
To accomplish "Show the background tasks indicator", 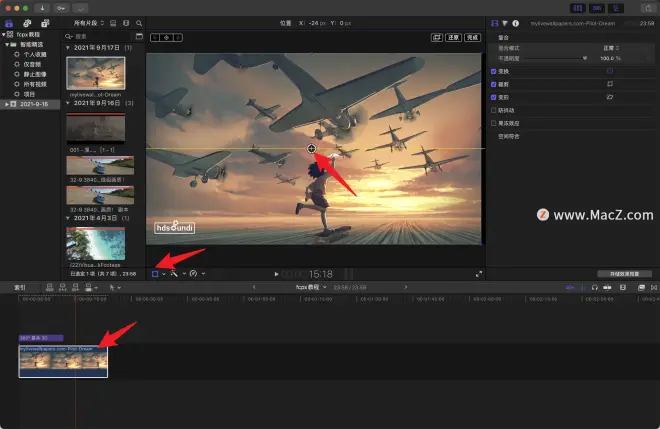I will (80, 8).
